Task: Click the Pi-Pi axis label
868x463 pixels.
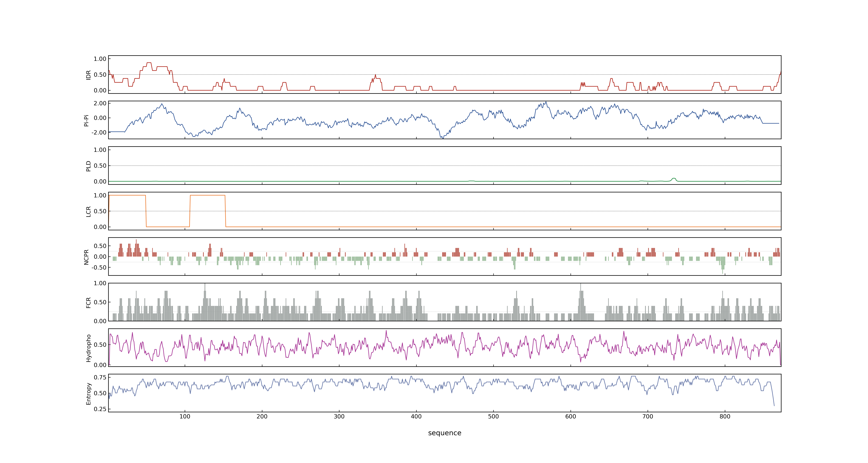Action: [x=86, y=120]
